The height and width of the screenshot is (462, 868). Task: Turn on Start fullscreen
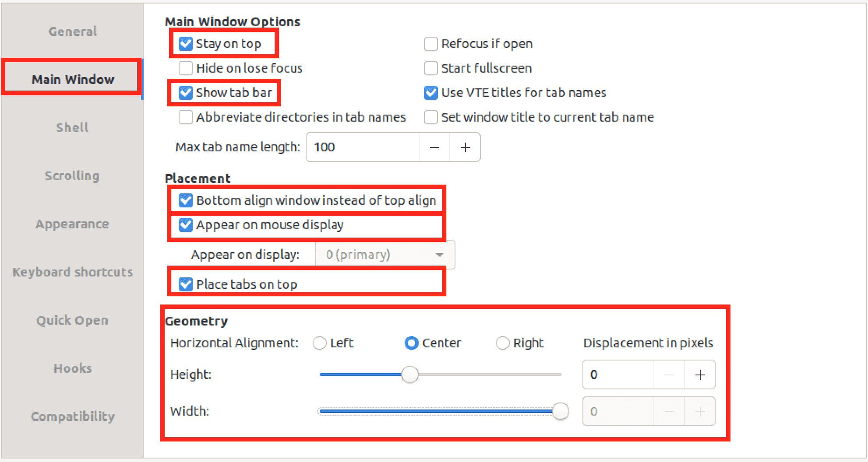pyautogui.click(x=431, y=68)
